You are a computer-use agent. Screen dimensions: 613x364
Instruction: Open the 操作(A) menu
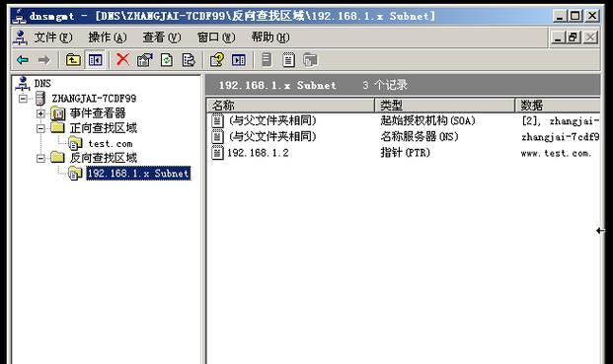pyautogui.click(x=108, y=37)
